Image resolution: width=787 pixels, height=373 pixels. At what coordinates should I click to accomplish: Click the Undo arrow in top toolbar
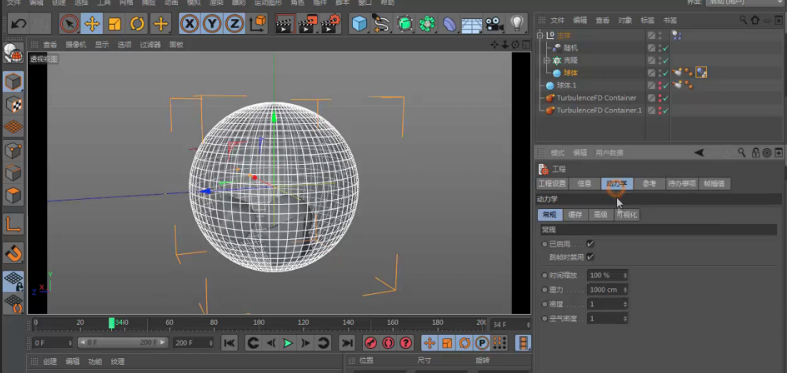point(19,24)
